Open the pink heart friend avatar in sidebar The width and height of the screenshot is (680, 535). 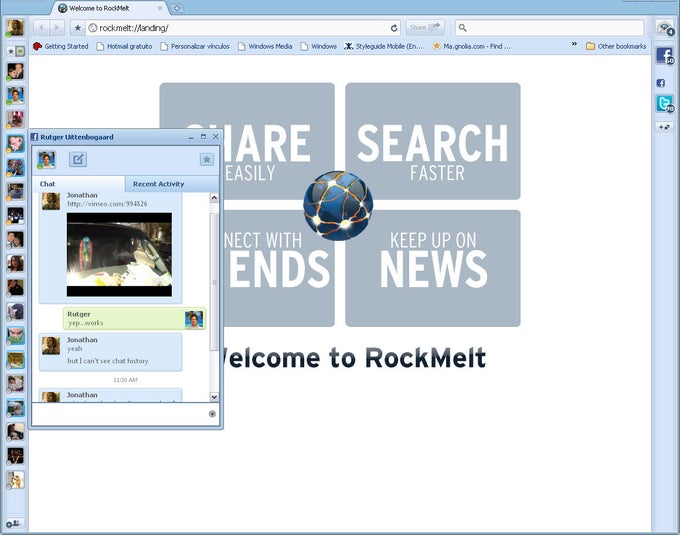(x=16, y=143)
